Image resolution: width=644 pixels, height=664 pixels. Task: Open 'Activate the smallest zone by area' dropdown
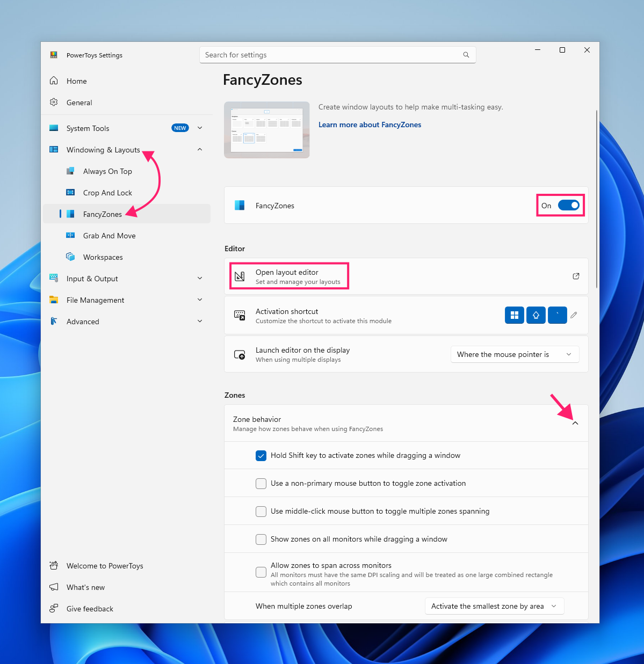[x=494, y=606]
